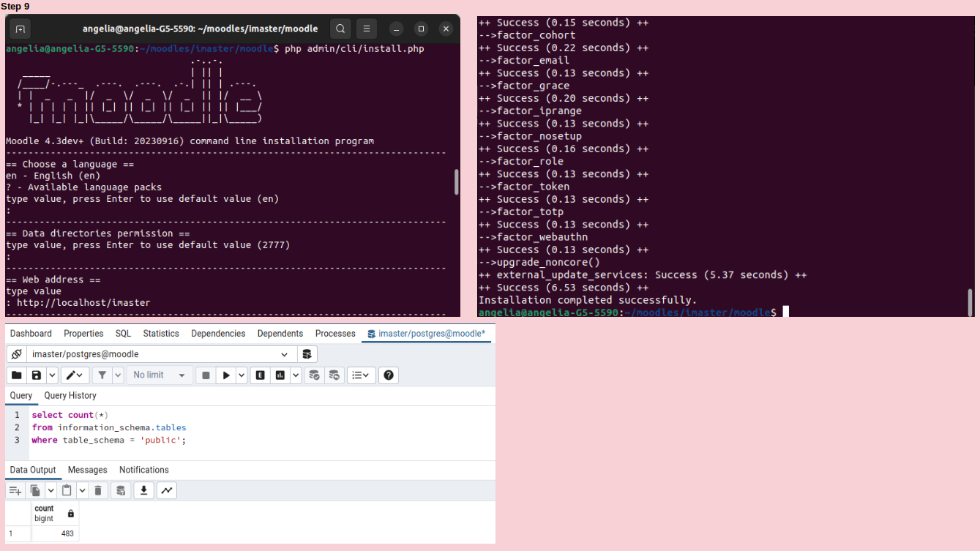980x551 pixels.
Task: Open the terminal hamburger menu
Action: (367, 29)
